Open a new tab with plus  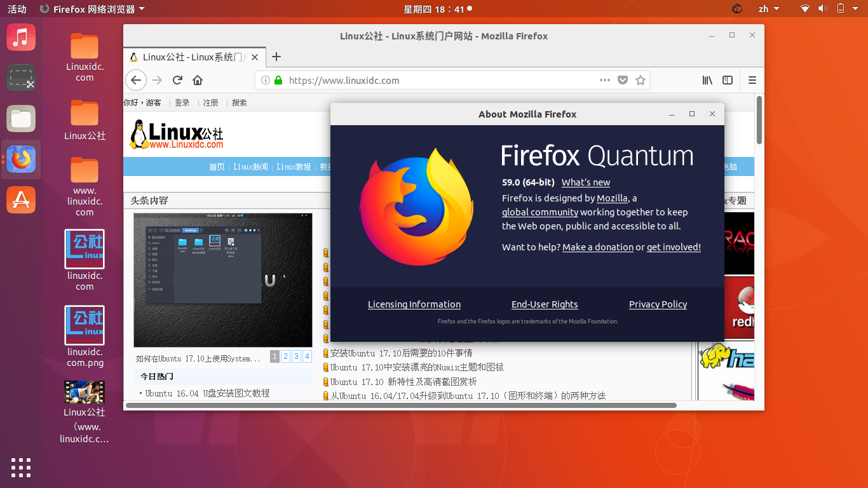276,57
